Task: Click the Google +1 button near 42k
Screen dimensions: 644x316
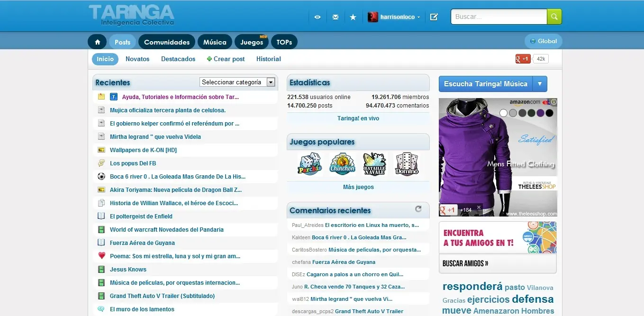Action: pyautogui.click(x=523, y=59)
